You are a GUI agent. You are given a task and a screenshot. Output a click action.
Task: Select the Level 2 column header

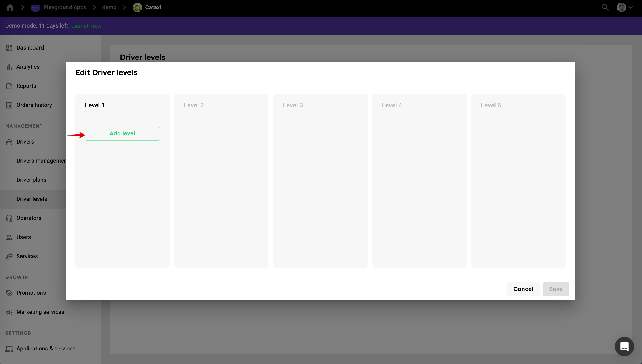[194, 105]
